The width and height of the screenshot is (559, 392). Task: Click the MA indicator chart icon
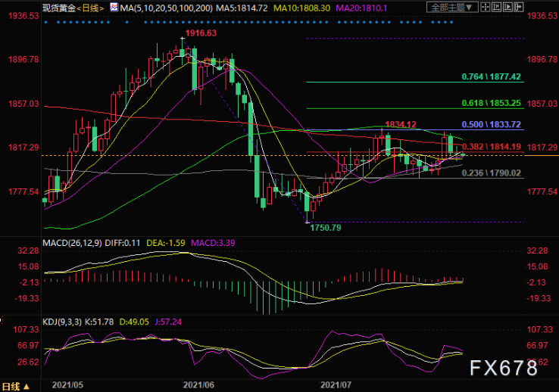coord(114,7)
